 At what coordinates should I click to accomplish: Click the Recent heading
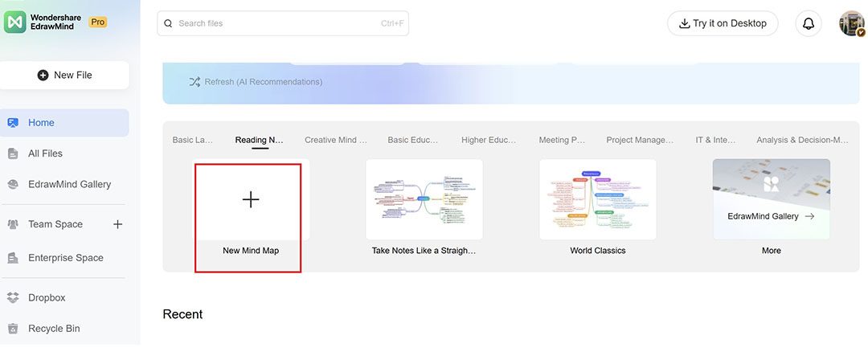click(x=182, y=314)
